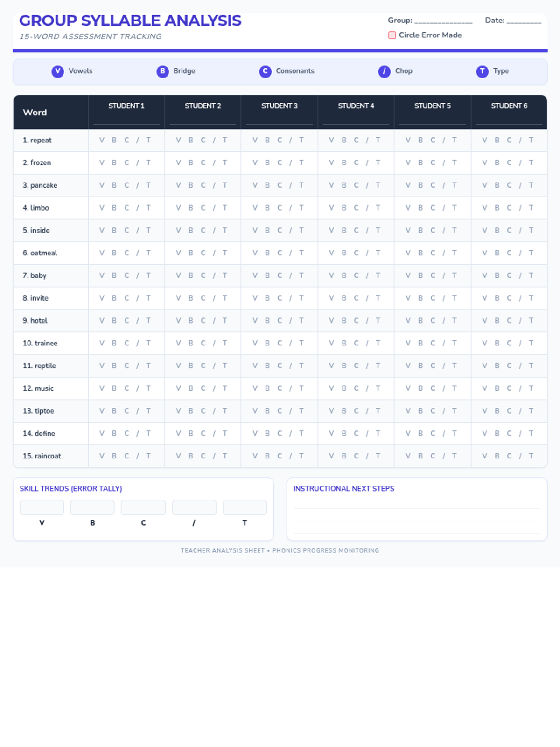This screenshot has width=560, height=747.
Task: Circle B for Student 3 on oatmeal
Action: pyautogui.click(x=267, y=253)
